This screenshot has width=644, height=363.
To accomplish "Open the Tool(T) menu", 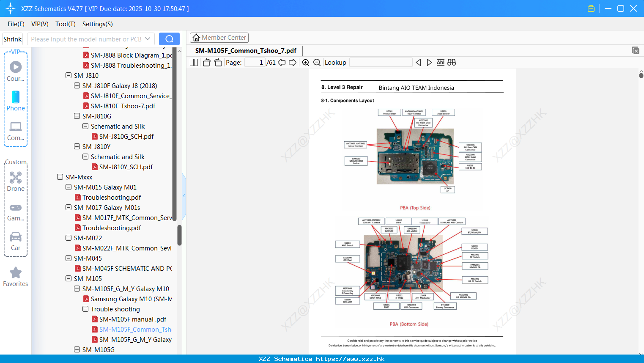I will point(66,24).
